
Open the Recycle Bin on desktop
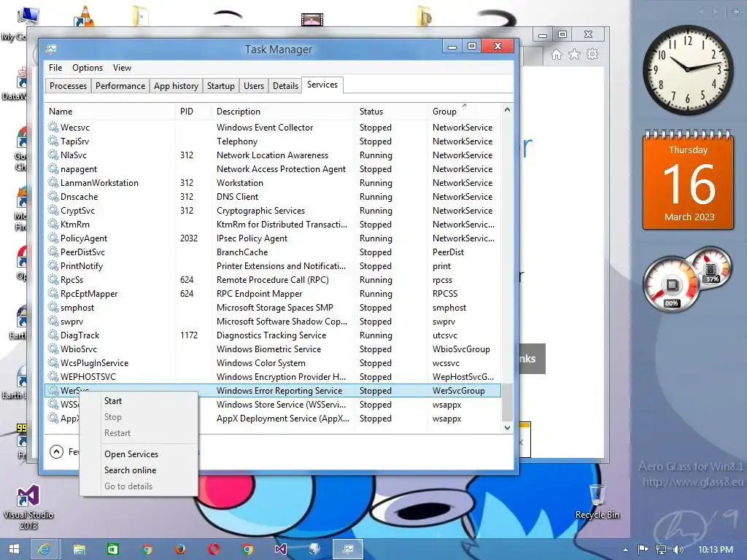coord(597,502)
